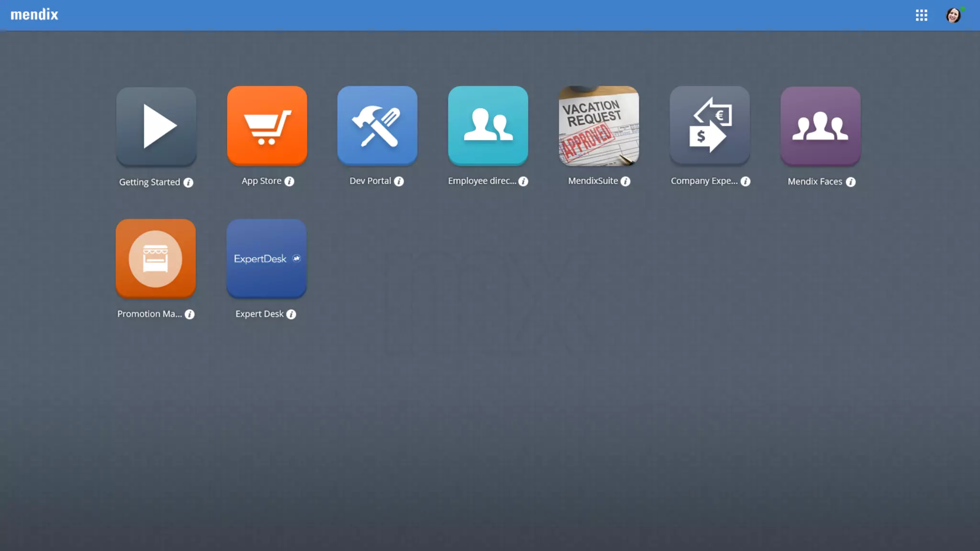Show info for Expert Desk
The image size is (980, 551).
coord(291,314)
